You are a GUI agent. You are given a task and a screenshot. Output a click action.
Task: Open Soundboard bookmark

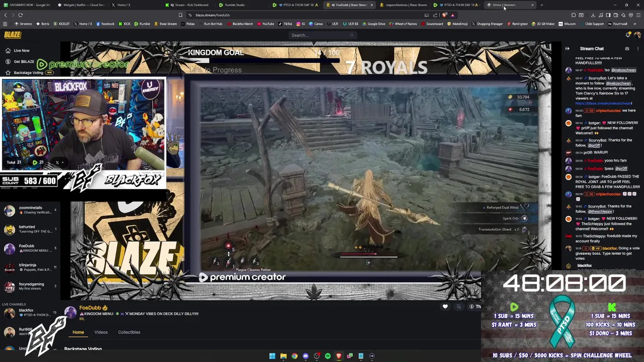click(x=432, y=24)
